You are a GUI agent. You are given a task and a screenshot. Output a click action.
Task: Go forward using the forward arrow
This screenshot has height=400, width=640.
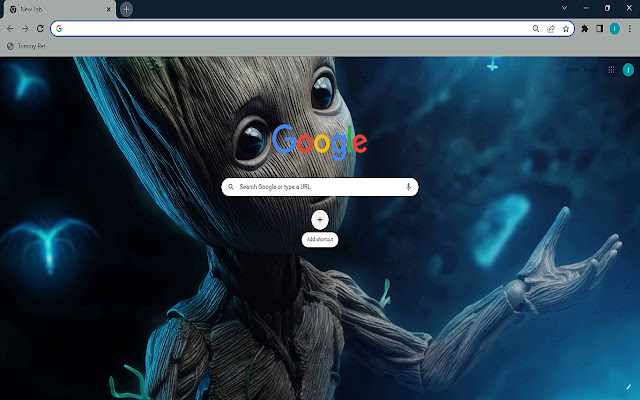(25, 29)
